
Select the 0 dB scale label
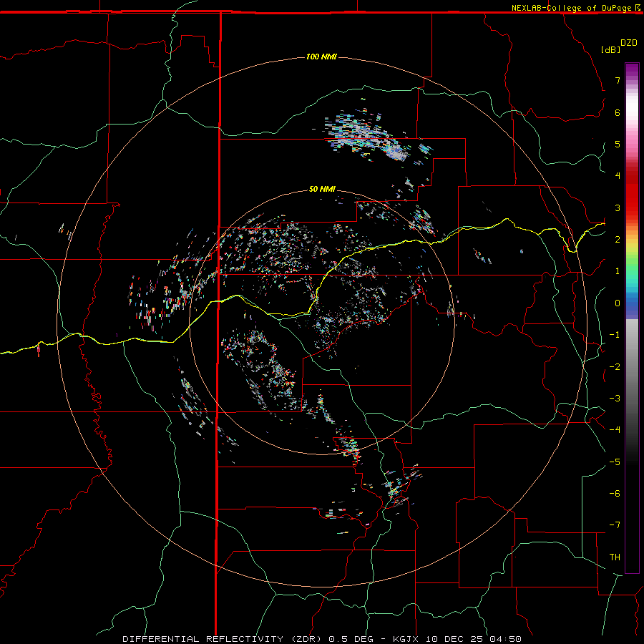618,303
